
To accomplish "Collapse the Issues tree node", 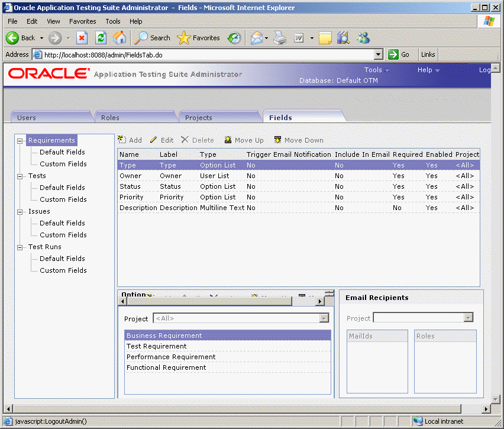I will (x=20, y=212).
